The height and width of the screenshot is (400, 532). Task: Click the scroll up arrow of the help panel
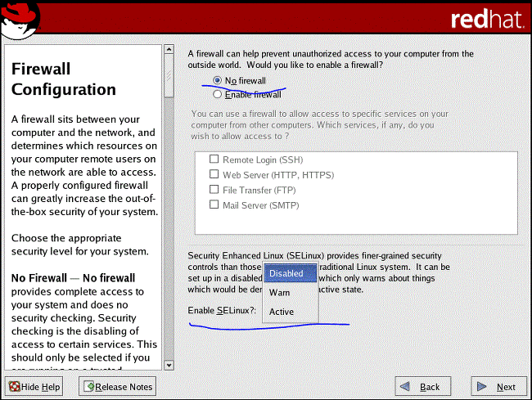(169, 49)
